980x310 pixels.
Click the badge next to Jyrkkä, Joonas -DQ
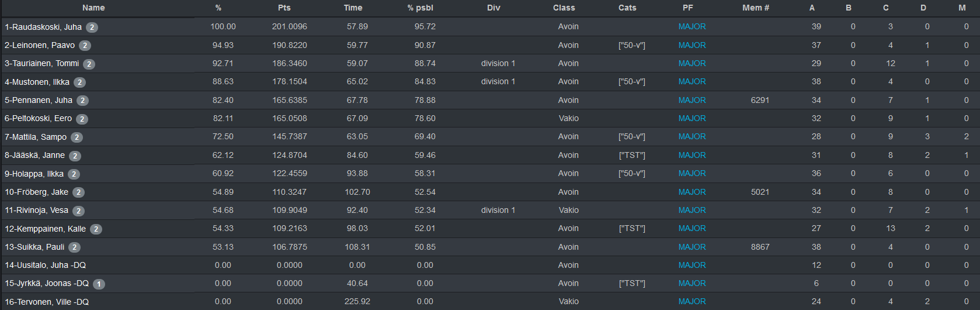coord(99,284)
